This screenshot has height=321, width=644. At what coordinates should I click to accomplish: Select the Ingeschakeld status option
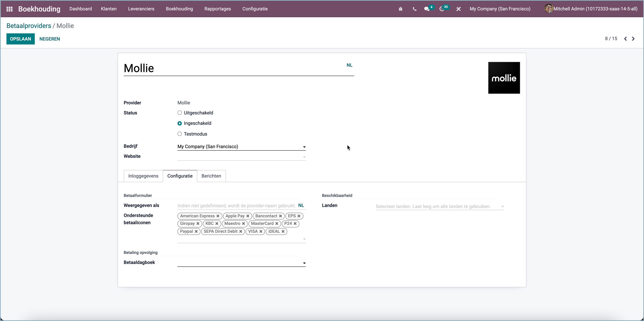pos(179,123)
